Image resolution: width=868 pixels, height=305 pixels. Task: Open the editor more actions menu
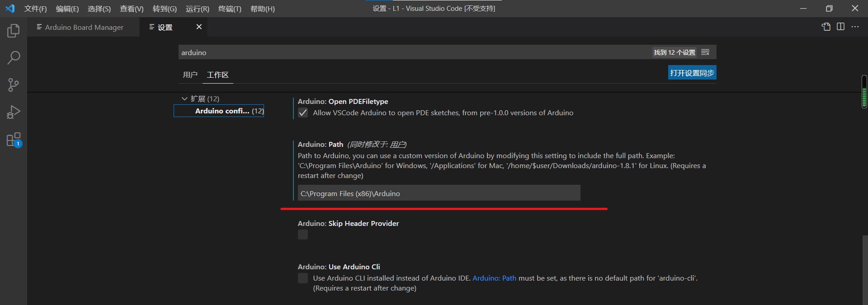(x=855, y=27)
